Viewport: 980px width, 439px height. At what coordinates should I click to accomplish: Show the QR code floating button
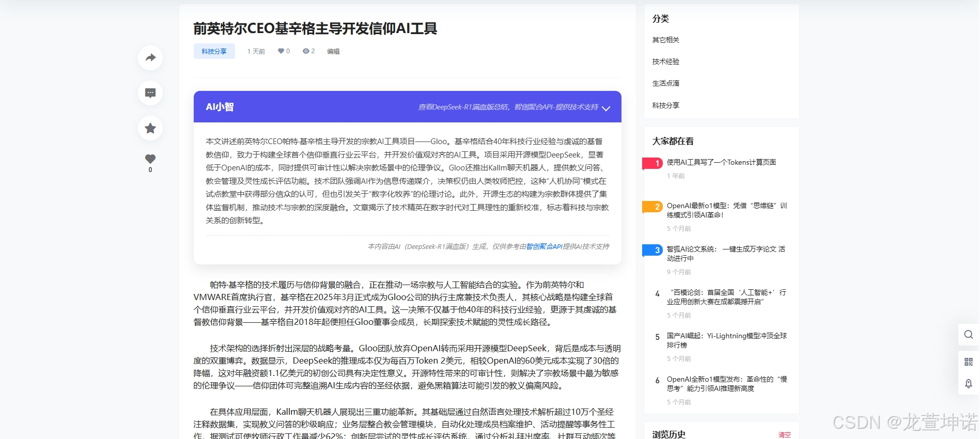969,362
